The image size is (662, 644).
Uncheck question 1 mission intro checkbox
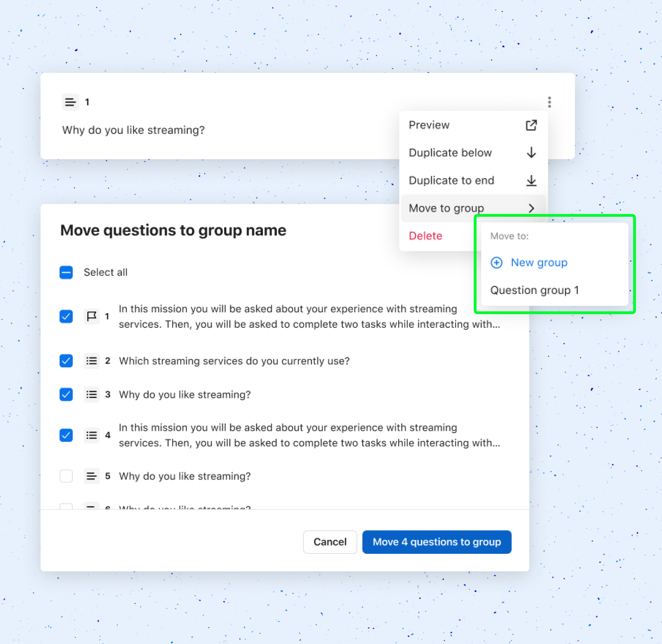click(66, 316)
